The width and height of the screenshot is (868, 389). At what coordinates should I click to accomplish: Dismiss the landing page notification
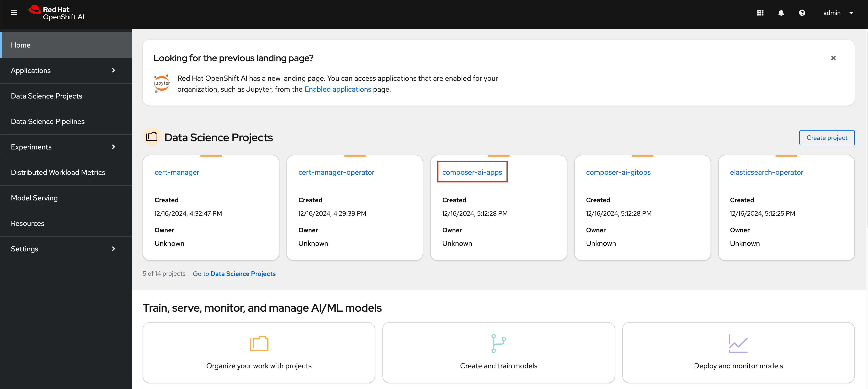834,58
